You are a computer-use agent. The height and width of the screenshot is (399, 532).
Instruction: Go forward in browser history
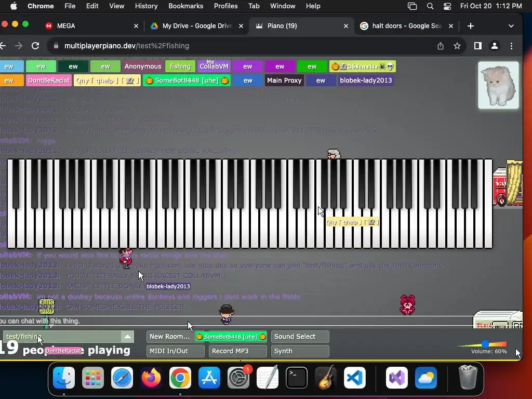click(x=19, y=46)
